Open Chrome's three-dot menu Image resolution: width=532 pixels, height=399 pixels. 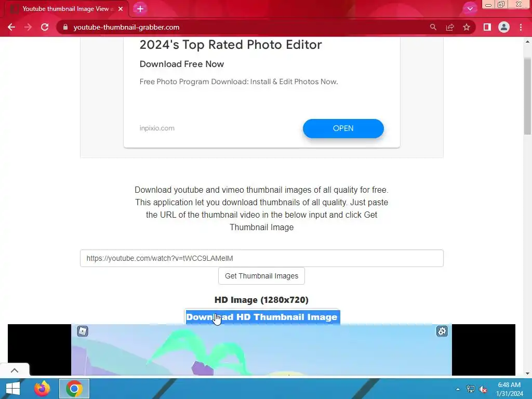coord(521,27)
